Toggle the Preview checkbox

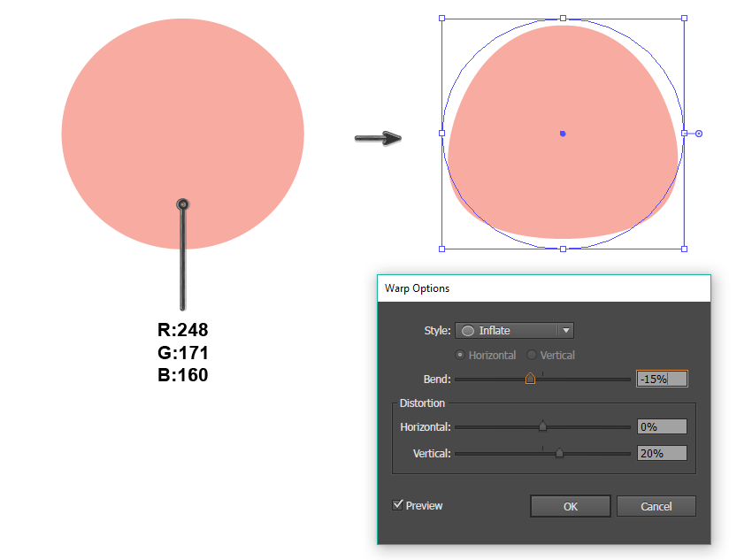tap(397, 505)
